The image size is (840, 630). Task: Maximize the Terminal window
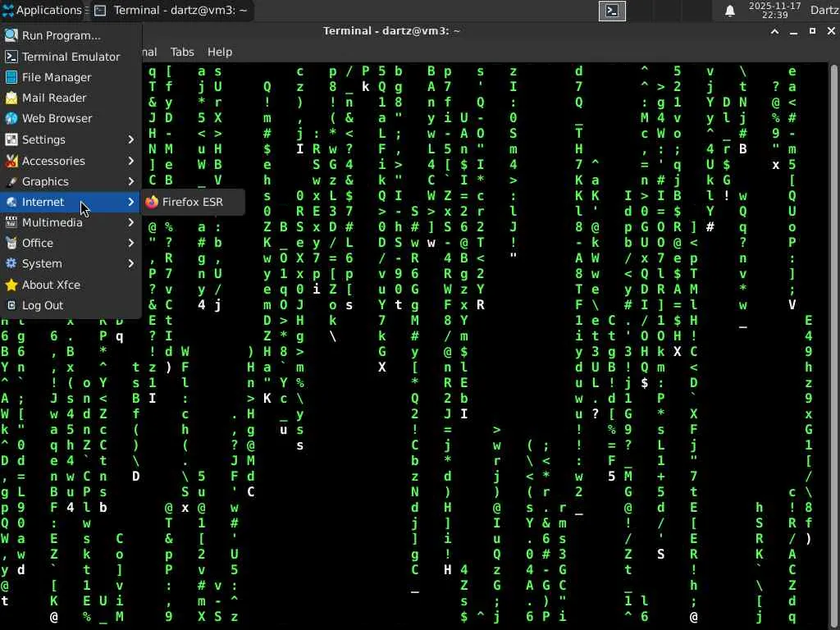coord(812,31)
